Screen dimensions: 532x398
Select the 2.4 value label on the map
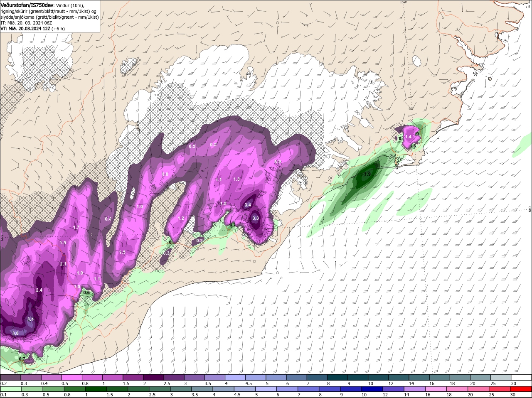(x=39, y=290)
